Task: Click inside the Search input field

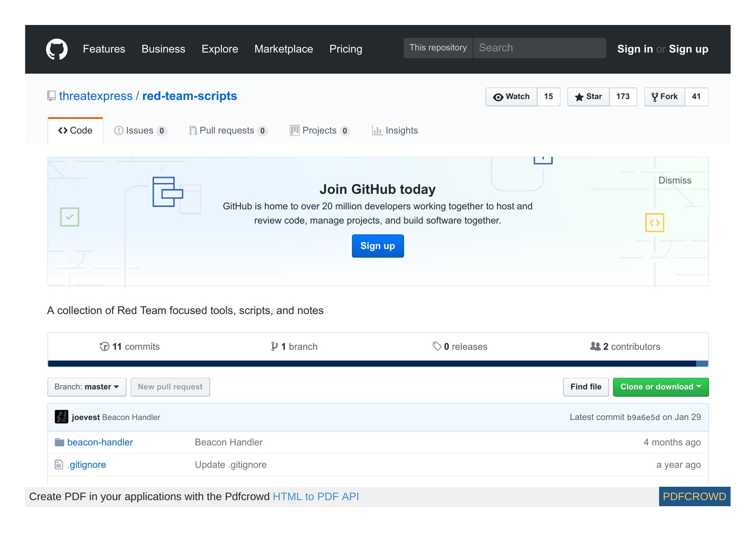Action: [538, 47]
